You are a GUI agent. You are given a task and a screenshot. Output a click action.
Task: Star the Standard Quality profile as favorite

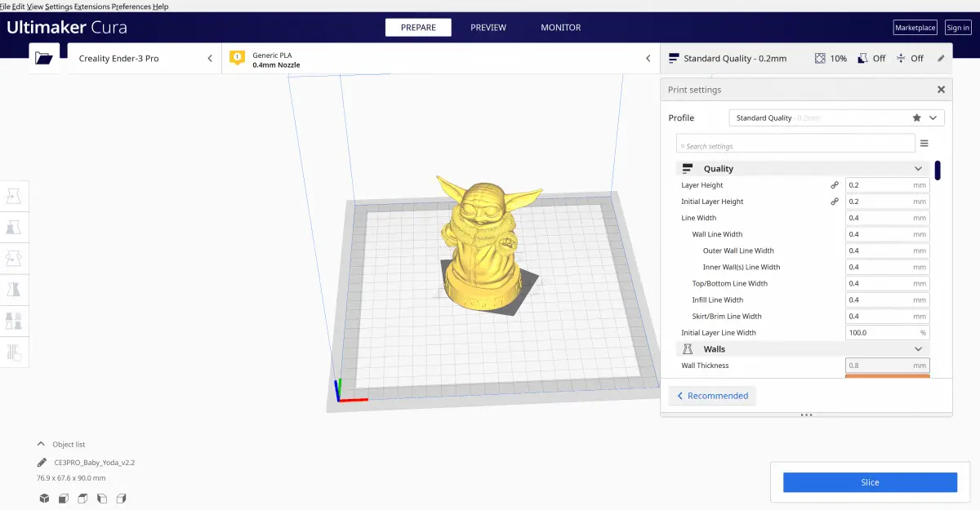915,118
